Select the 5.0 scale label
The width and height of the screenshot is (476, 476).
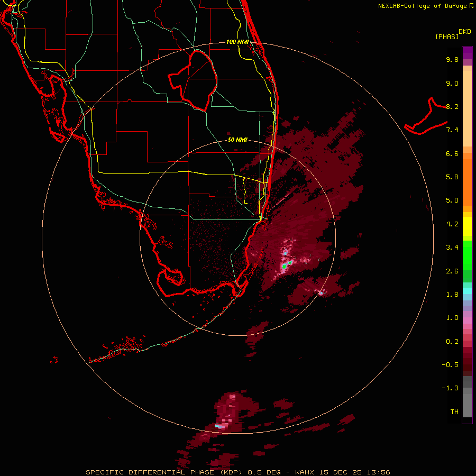point(452,200)
